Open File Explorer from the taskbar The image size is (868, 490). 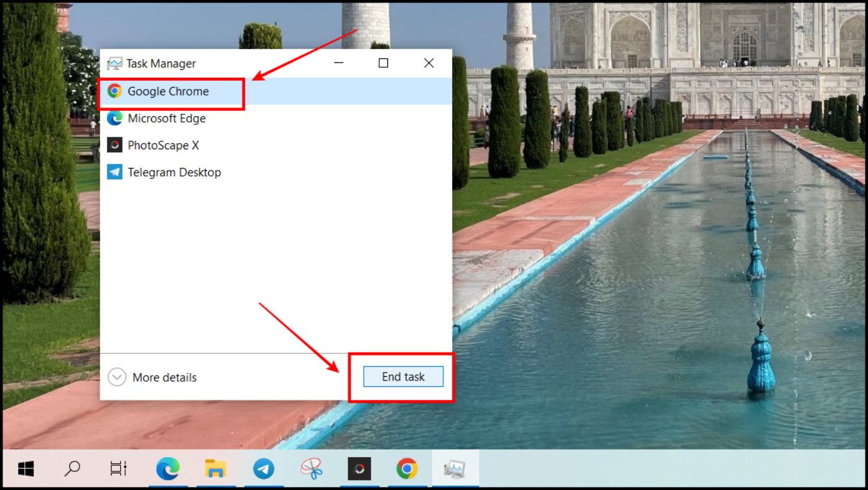[215, 469]
